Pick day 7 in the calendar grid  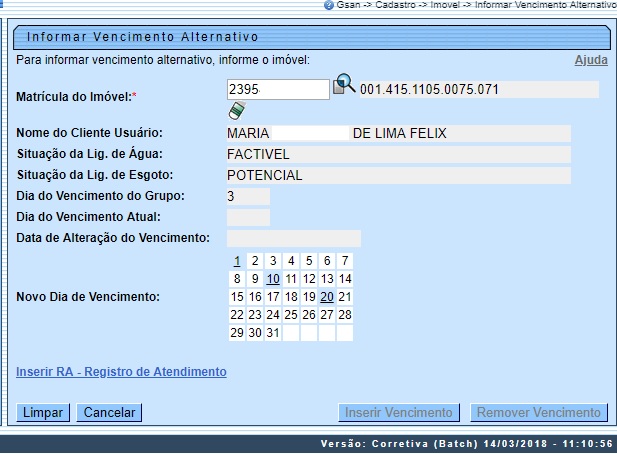tap(345, 261)
